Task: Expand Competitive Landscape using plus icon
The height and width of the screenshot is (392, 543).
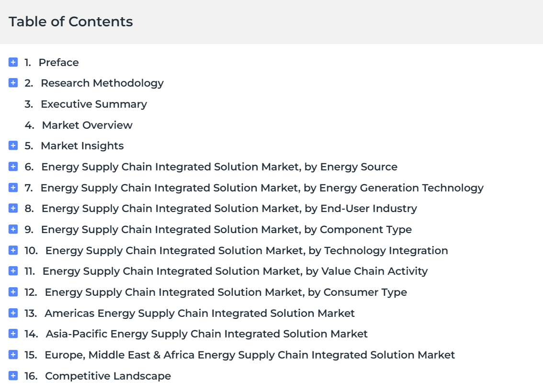Action: [13, 376]
